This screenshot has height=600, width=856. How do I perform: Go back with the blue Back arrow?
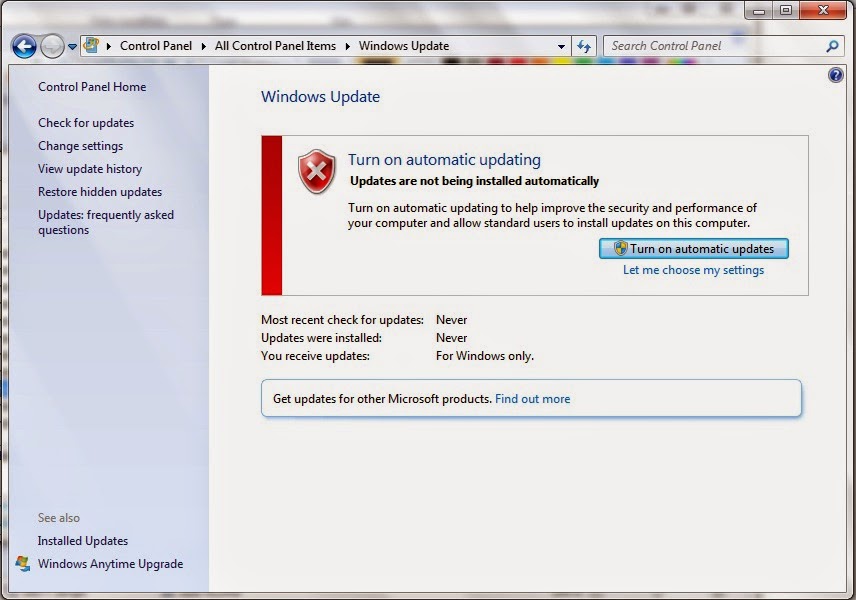tap(24, 46)
